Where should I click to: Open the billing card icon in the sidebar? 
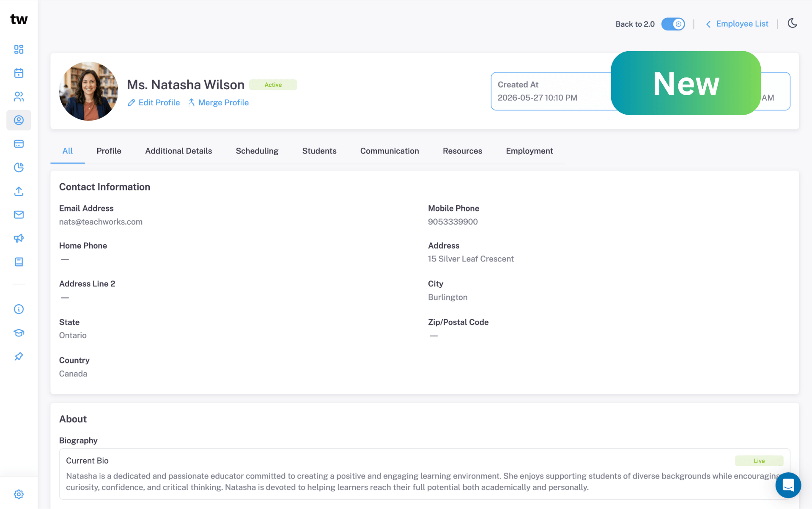pos(19,144)
